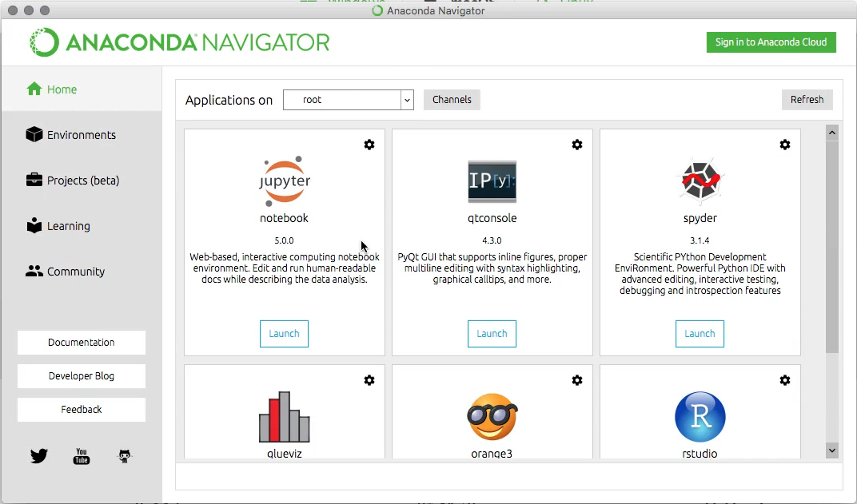Click the rstudio R ball icon
Screen dimensions: 857x504
700,416
